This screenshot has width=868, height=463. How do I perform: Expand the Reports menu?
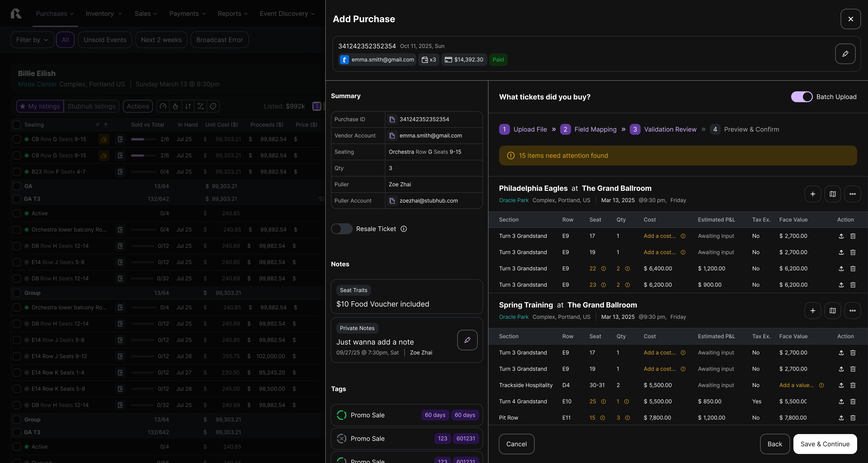tap(233, 14)
